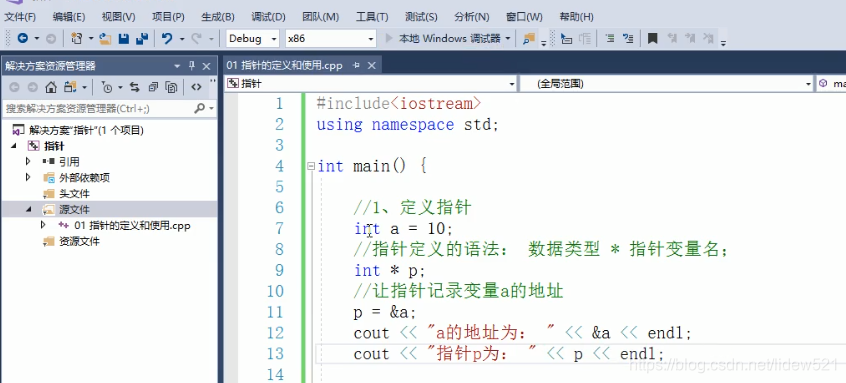Uncomment selected lines icon
846x383 pixels.
[x=628, y=38]
